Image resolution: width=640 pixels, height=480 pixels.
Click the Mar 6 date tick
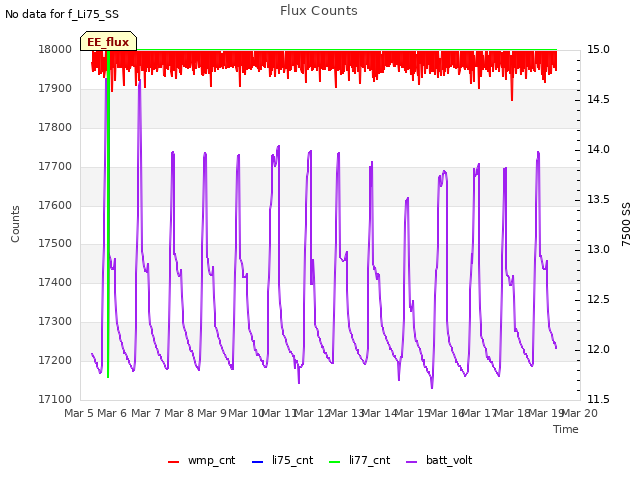tap(112, 413)
